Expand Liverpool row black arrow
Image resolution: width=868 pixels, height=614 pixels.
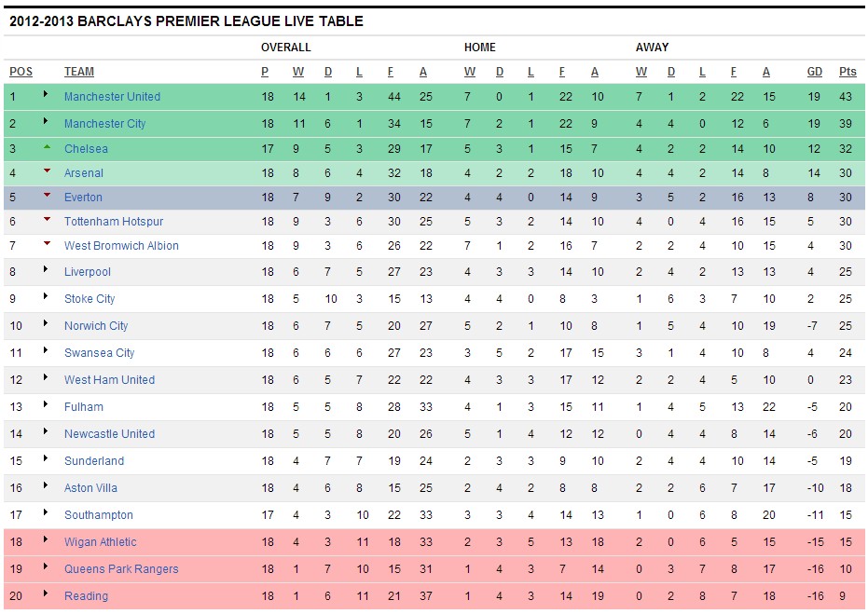[46, 269]
